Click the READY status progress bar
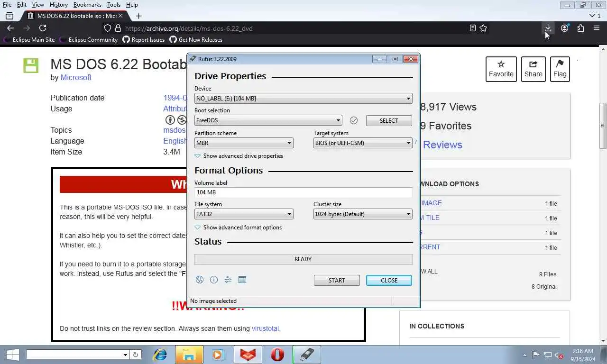The width and height of the screenshot is (607, 364). pos(303,259)
